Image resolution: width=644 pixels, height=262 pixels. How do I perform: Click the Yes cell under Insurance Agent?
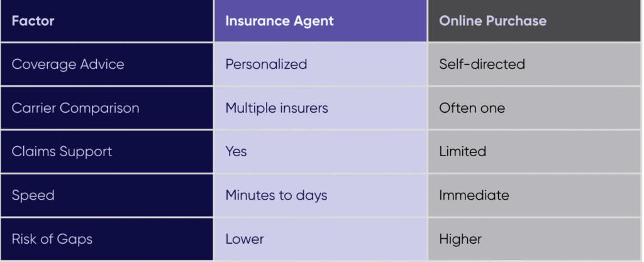[x=236, y=152]
